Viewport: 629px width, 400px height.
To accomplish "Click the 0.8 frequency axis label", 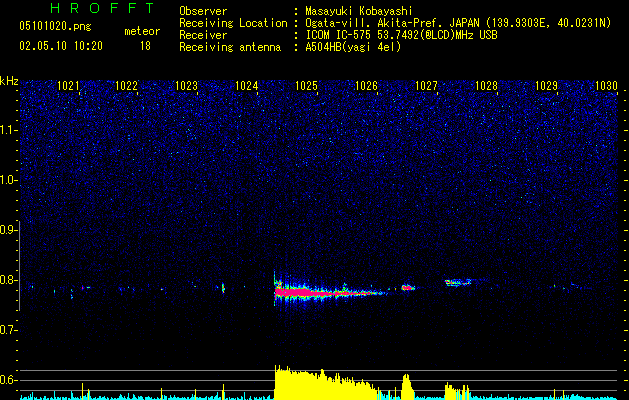I will click(7, 280).
